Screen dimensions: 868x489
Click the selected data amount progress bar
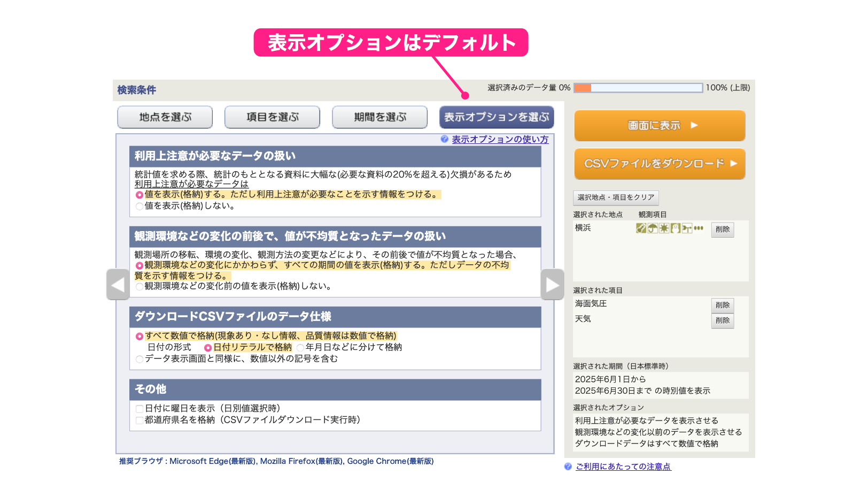coord(638,88)
